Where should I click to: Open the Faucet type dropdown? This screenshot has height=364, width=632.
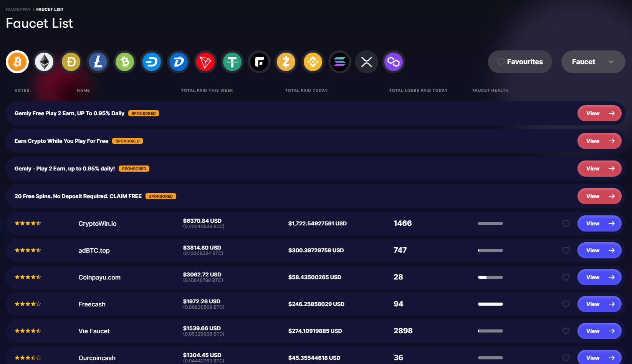(x=593, y=62)
